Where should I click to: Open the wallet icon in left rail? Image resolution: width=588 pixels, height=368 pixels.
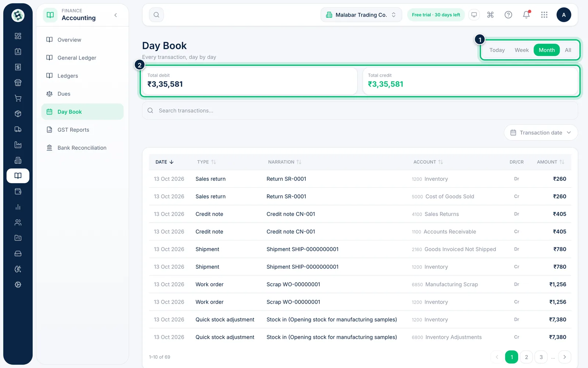click(x=18, y=191)
